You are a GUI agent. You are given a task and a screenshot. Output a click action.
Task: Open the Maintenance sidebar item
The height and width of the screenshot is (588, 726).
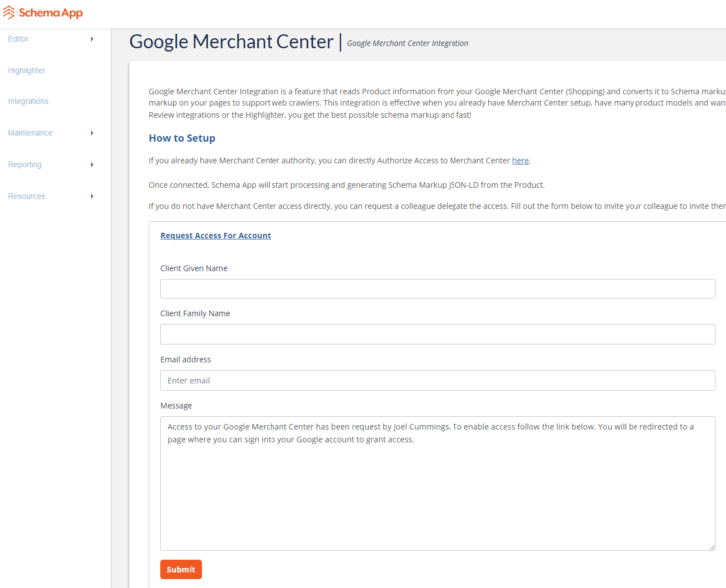click(30, 133)
